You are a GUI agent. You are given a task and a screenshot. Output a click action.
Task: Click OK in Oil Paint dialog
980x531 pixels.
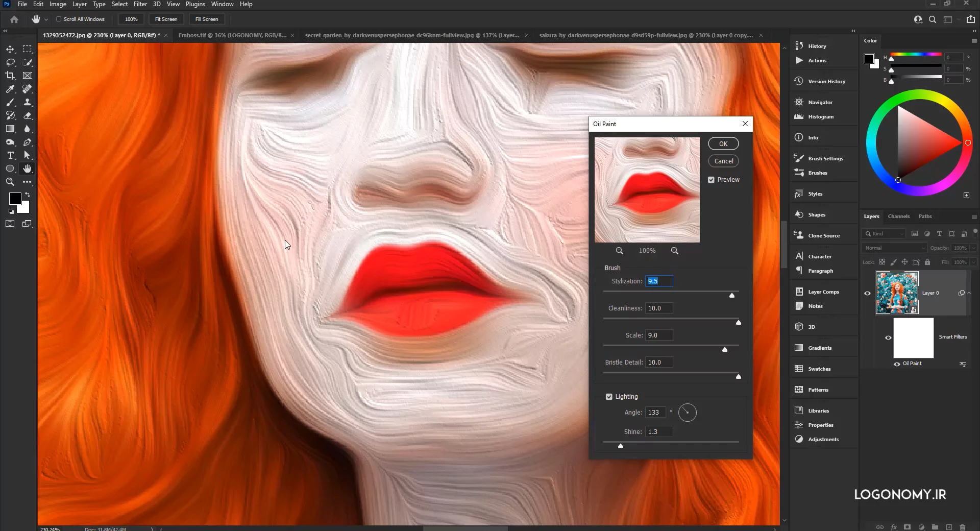tap(723, 143)
